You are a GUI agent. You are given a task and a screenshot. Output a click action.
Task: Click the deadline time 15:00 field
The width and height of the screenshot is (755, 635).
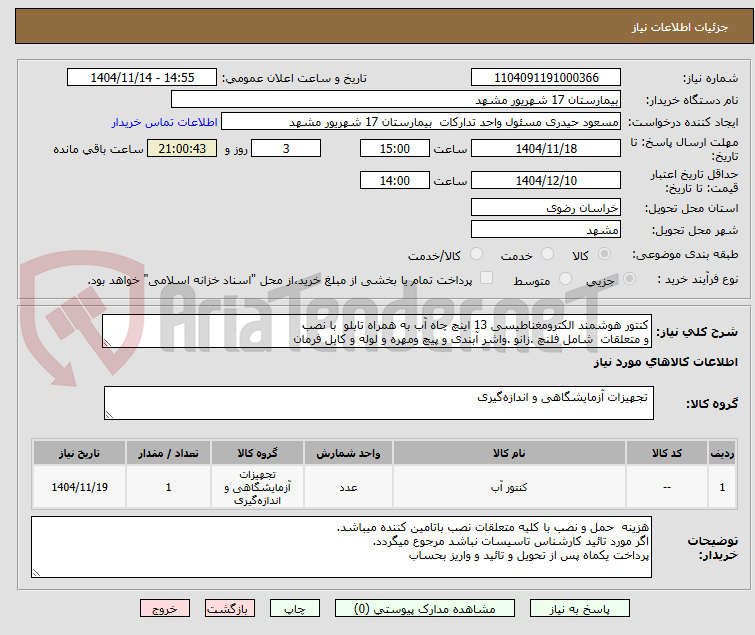coord(395,148)
